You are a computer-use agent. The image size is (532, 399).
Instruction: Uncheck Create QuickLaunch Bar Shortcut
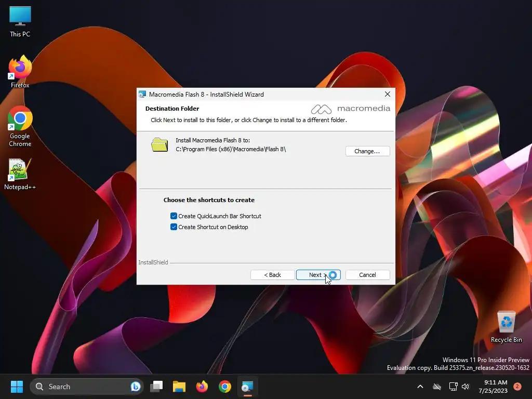tap(174, 216)
